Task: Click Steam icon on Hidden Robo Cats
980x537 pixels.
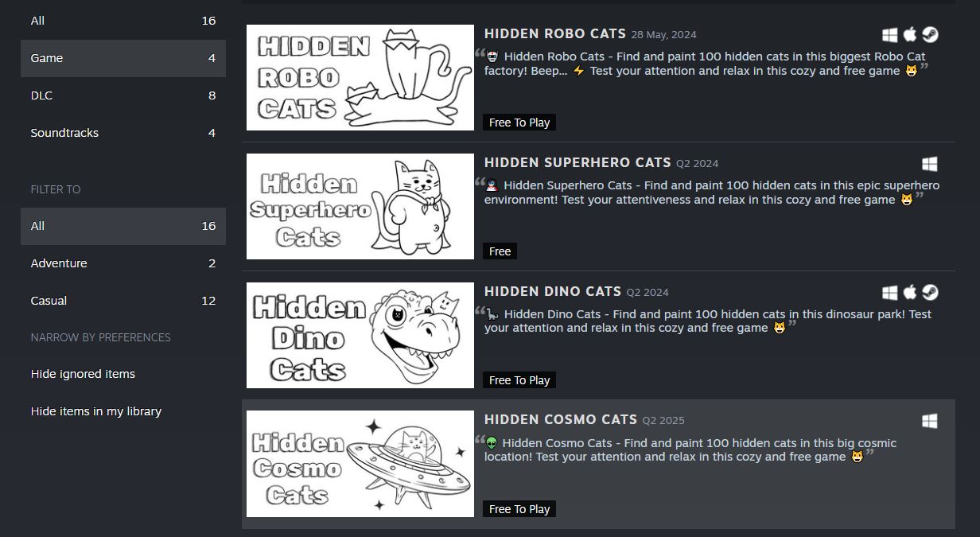Action: pos(930,35)
